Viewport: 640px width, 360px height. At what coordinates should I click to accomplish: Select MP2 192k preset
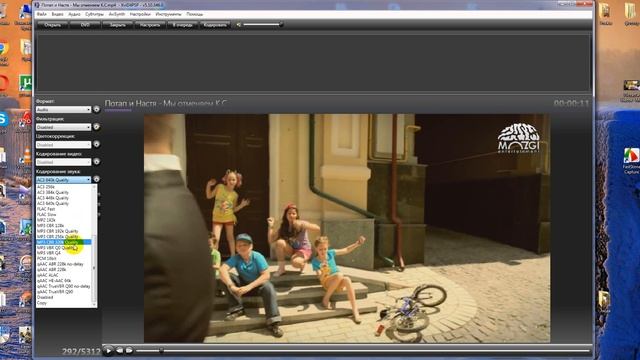coord(64,220)
